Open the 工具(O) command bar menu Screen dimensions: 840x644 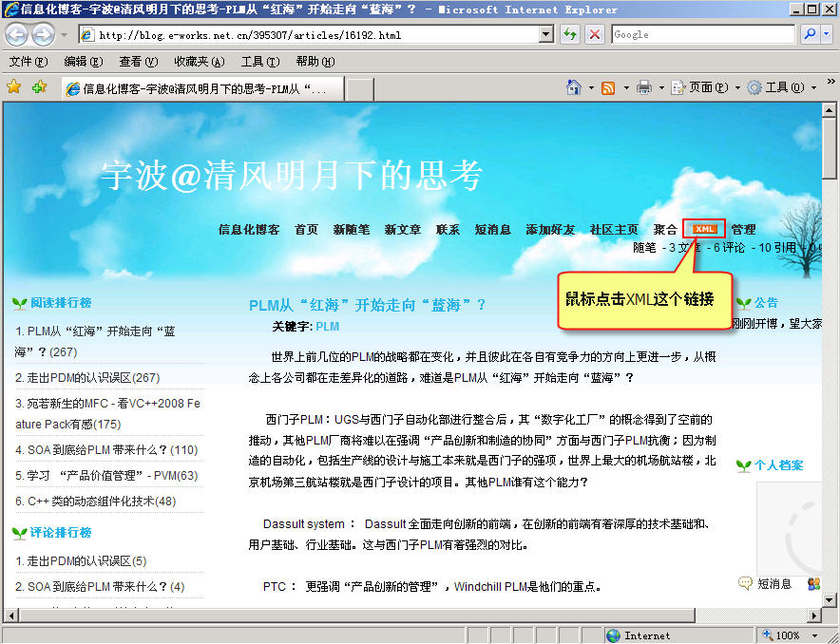(782, 87)
